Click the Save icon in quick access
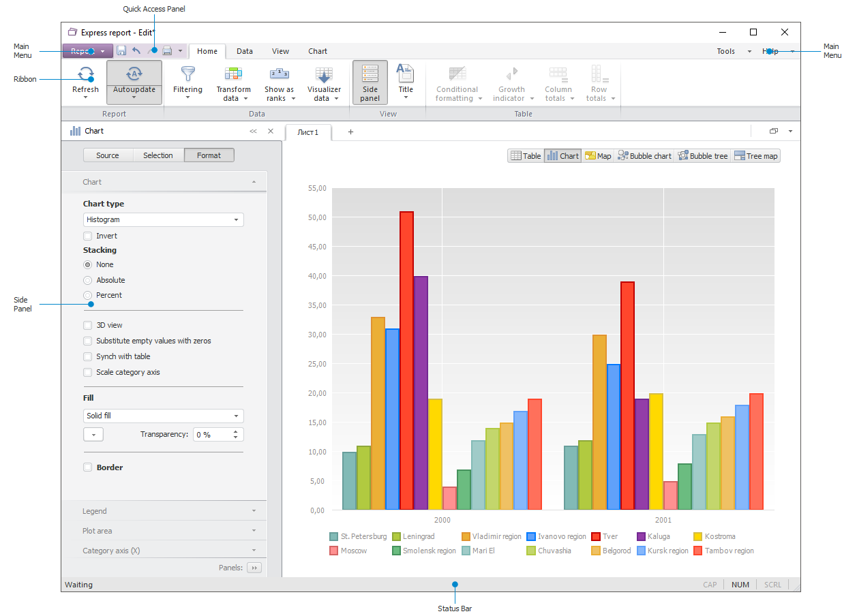857x616 pixels. (x=121, y=51)
